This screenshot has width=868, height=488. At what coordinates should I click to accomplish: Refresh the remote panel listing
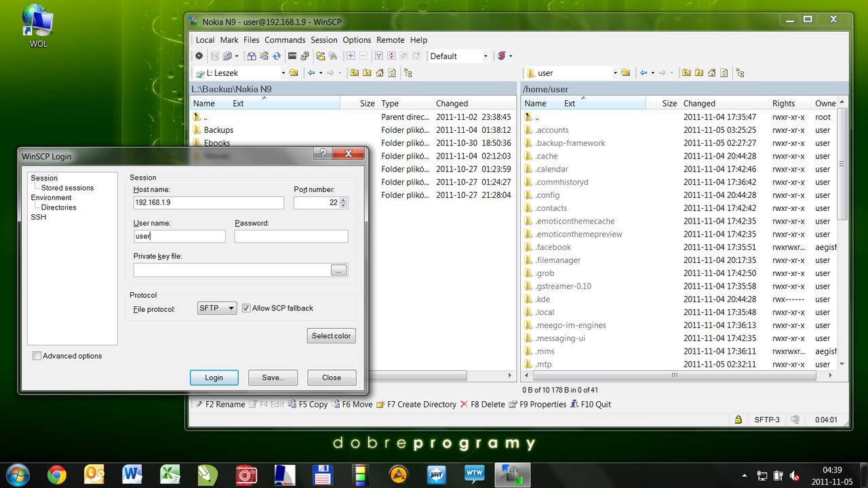pyautogui.click(x=724, y=73)
